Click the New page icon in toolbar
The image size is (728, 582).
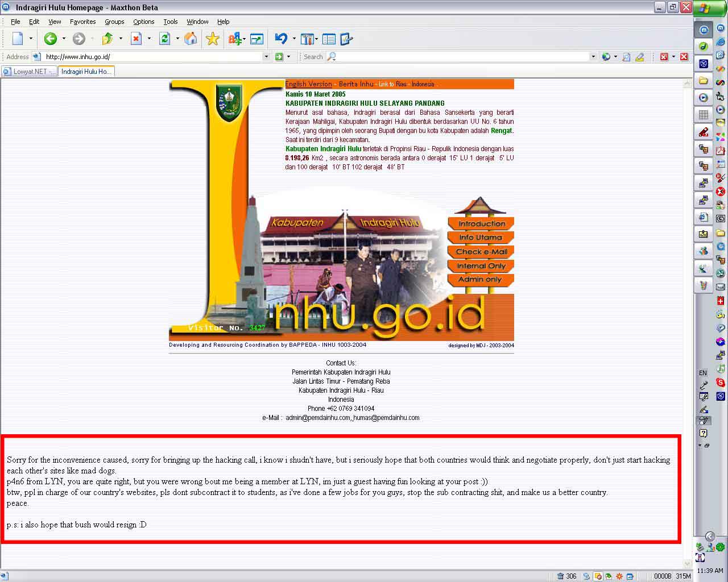[x=18, y=39]
